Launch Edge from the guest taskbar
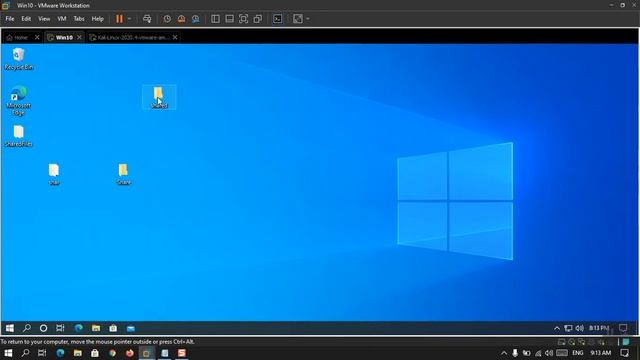The height and width of the screenshot is (360, 640). point(78,328)
